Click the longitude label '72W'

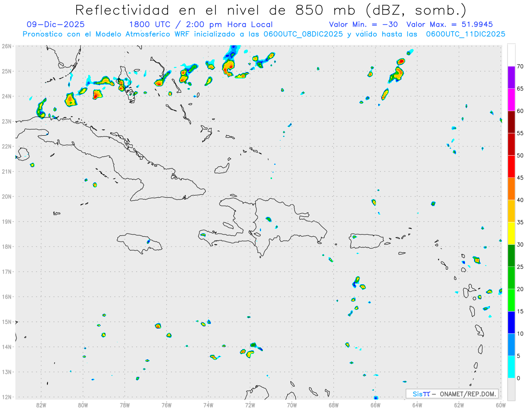pos(250,405)
